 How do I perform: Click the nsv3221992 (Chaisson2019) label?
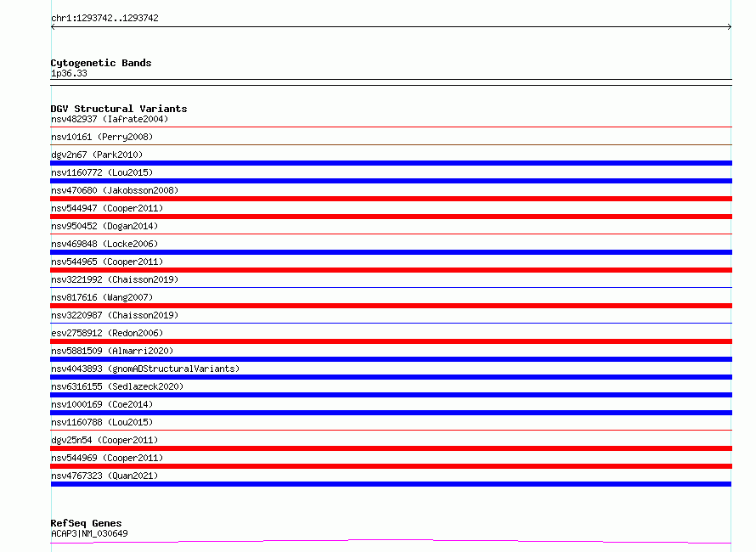point(115,279)
